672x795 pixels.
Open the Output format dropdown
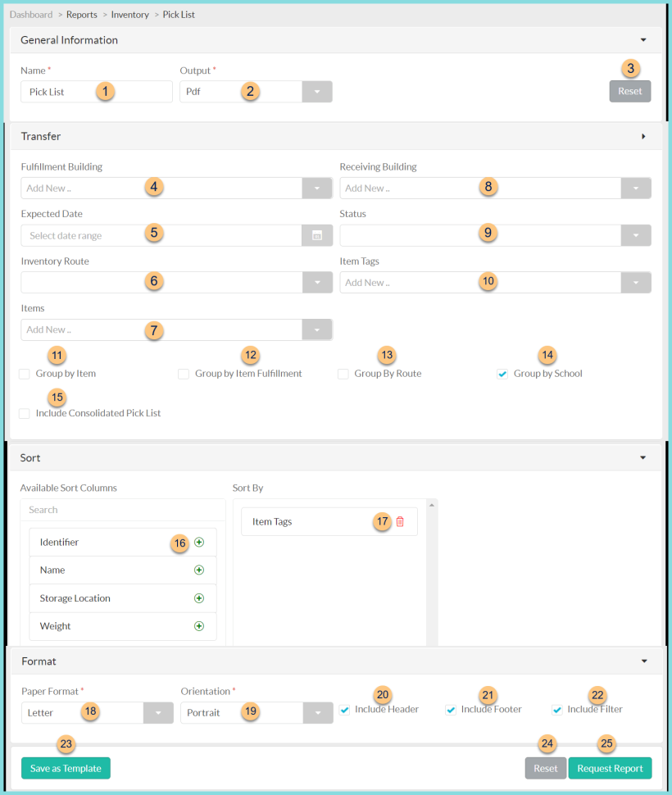(x=317, y=91)
